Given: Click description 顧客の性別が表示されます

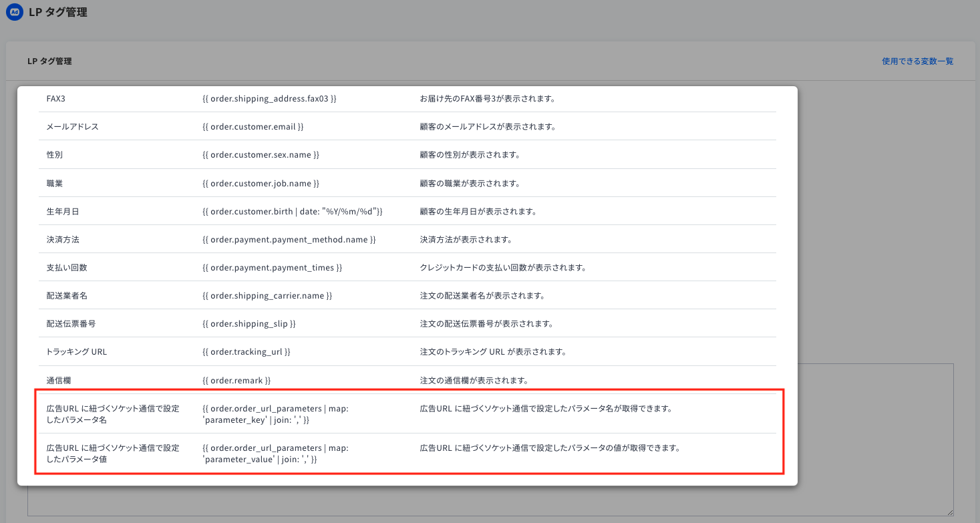Looking at the screenshot, I should (470, 155).
